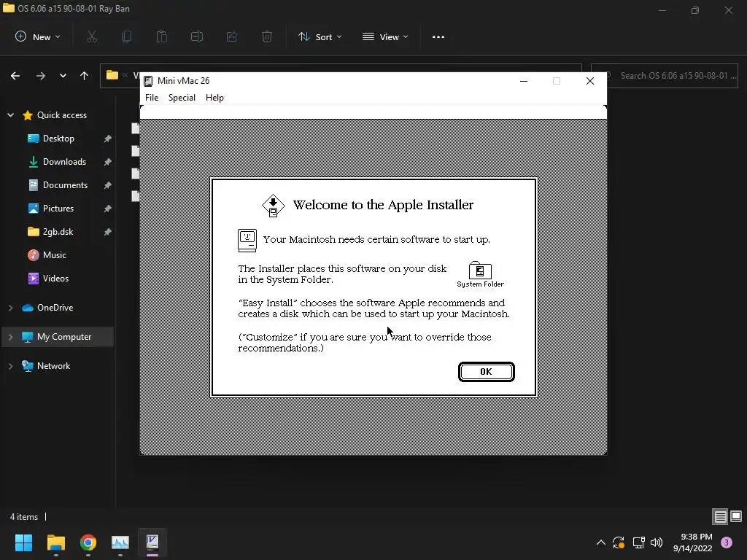747x560 pixels.
Task: Click the Mini vMac title bar icon
Action: click(148, 81)
